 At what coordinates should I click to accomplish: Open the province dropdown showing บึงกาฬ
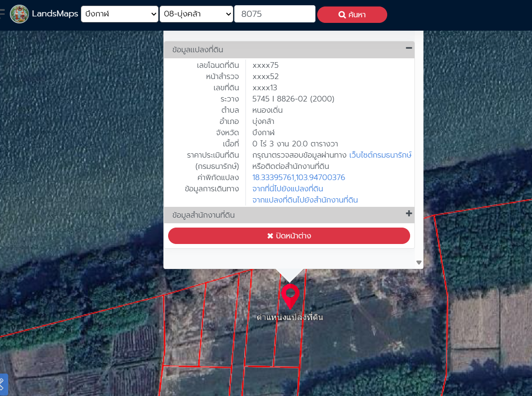(120, 14)
